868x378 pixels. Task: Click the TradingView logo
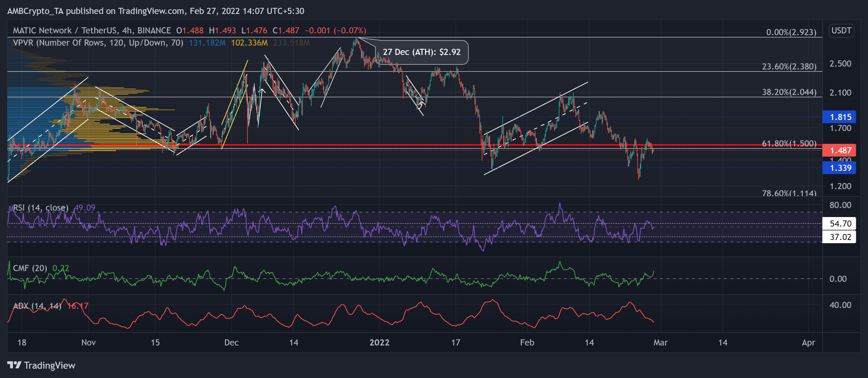pos(41,365)
